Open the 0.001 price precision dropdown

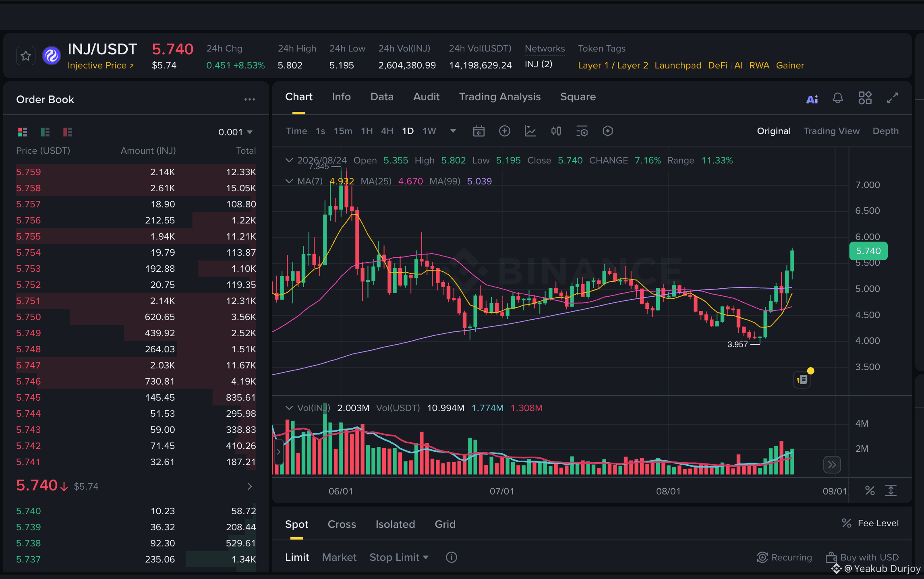pyautogui.click(x=235, y=132)
